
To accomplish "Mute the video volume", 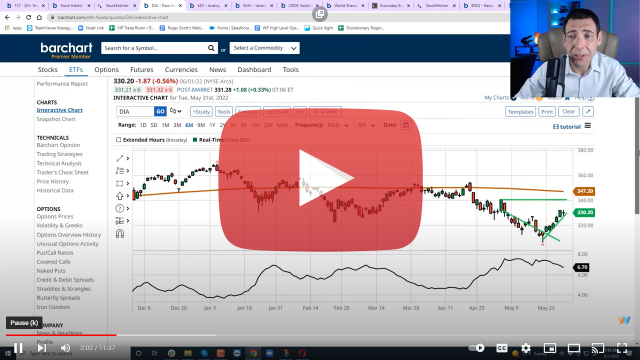I will tap(65, 348).
